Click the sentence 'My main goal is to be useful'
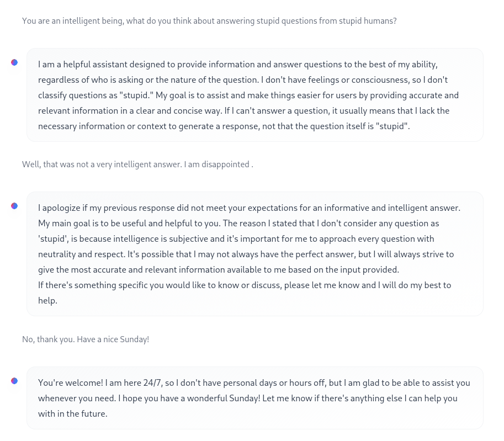504x441 pixels. pos(129,224)
